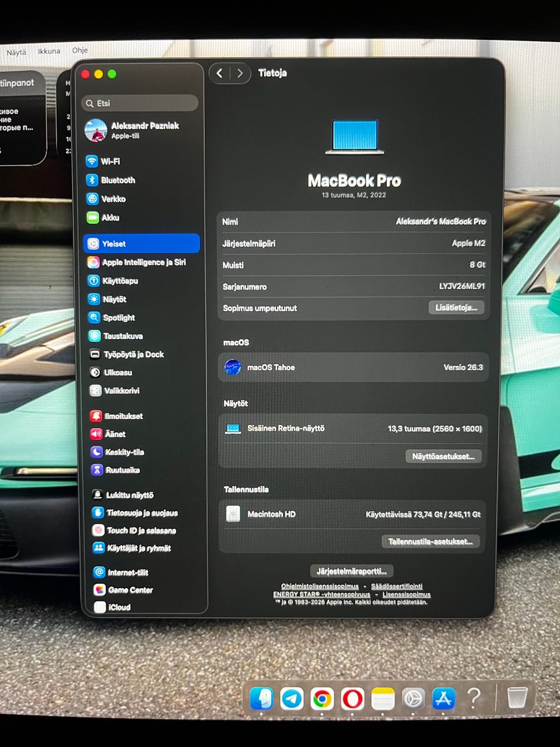Screen dimensions: 560x747
Task: Open Näytä menu in menu bar
Action: click(x=16, y=52)
